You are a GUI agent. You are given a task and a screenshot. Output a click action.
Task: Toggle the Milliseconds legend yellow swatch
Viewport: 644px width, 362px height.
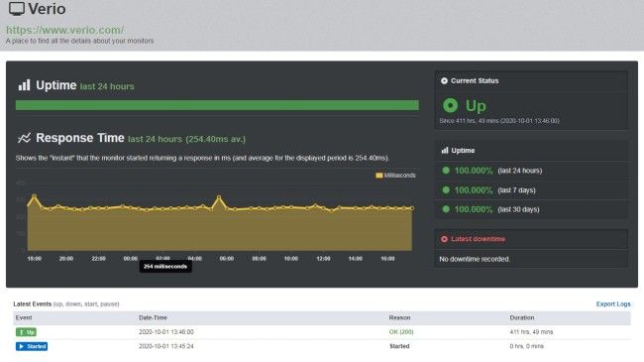(x=379, y=176)
